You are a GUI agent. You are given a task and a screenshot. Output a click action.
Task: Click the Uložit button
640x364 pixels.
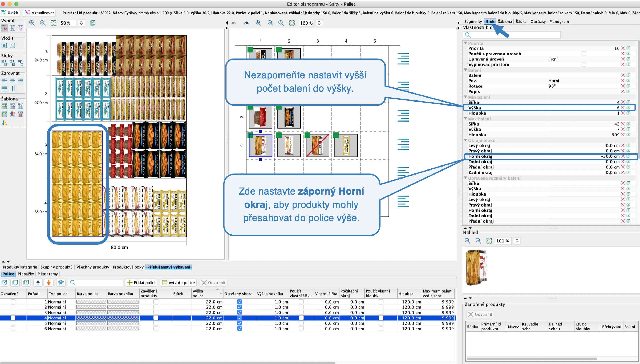coord(10,13)
